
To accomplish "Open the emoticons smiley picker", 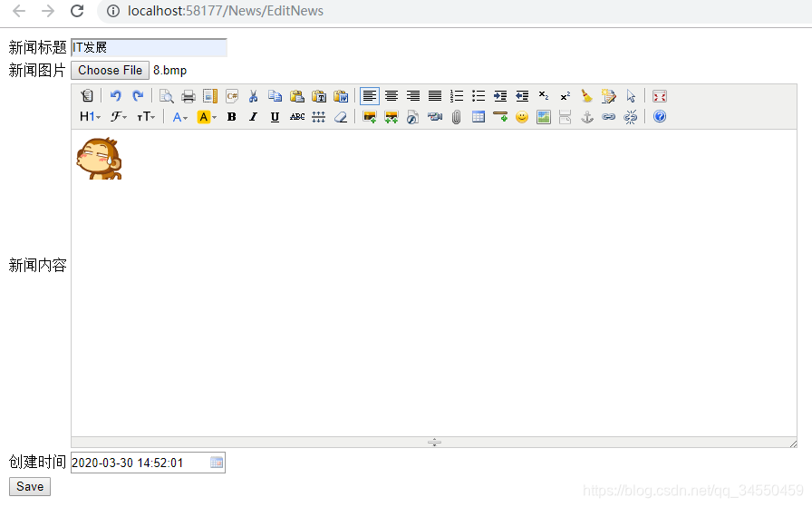I will coord(521,117).
